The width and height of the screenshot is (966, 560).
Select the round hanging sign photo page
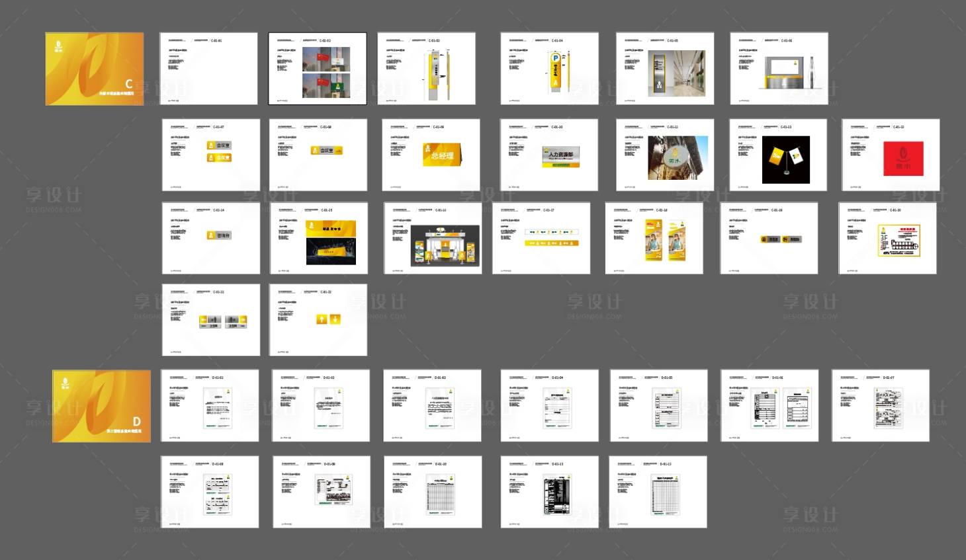(665, 155)
